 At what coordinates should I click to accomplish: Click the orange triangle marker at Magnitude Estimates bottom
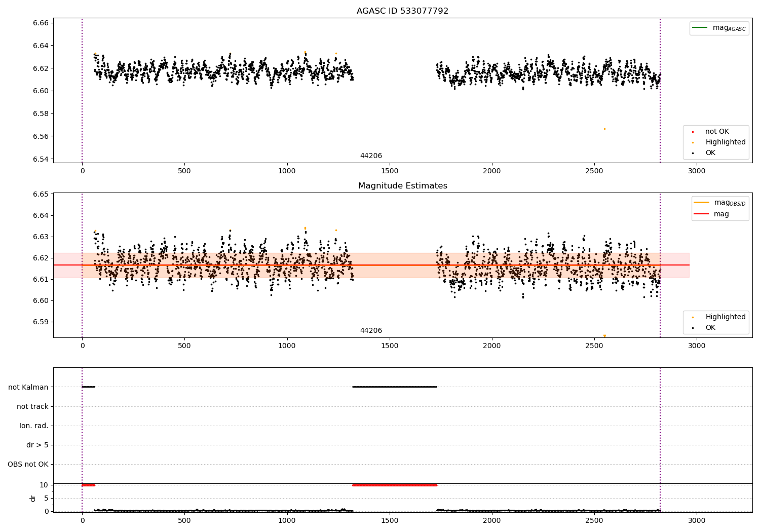[x=604, y=336]
